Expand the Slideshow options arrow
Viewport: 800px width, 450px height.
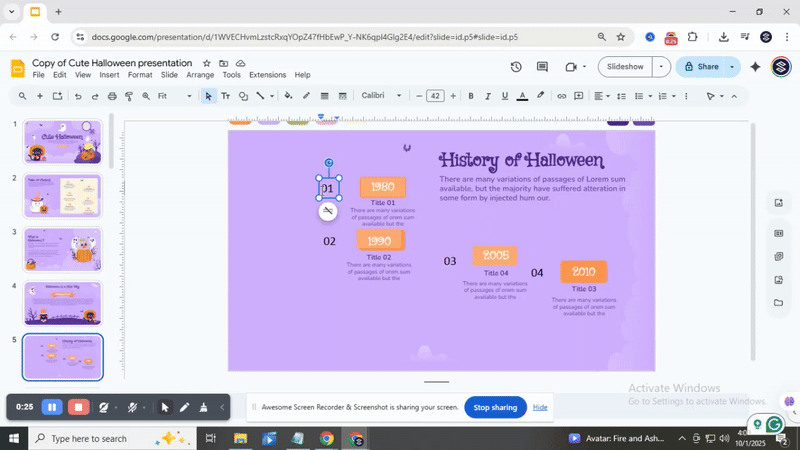661,67
